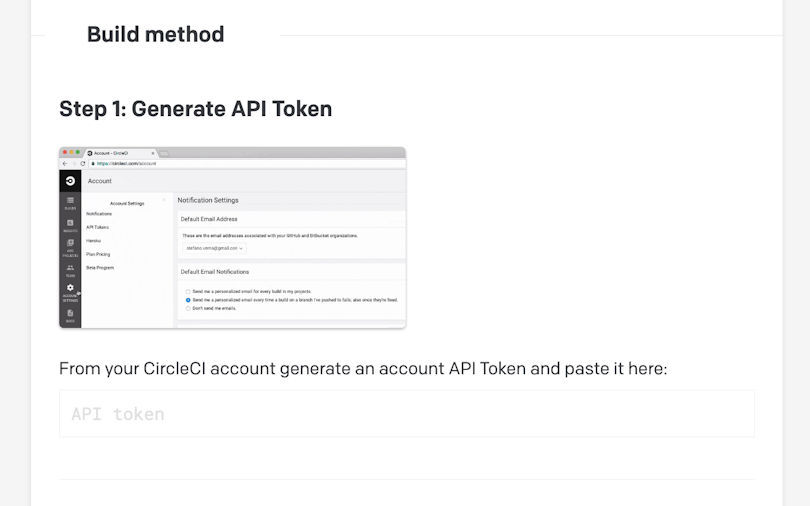
Task: Click the Account Settings gear icon
Action: click(x=70, y=288)
